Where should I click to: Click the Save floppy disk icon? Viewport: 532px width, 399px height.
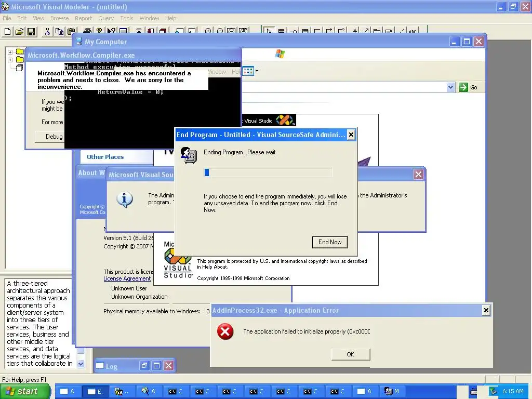31,32
